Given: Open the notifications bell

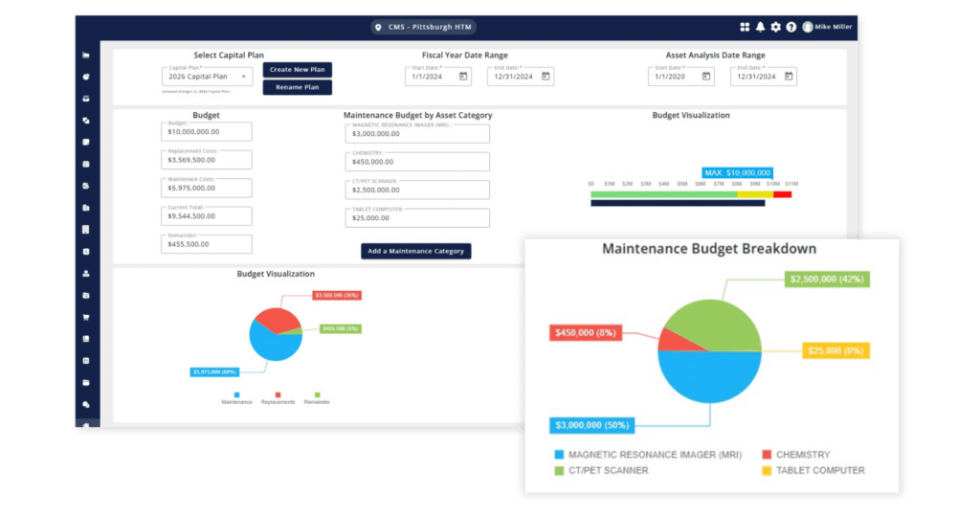Looking at the screenshot, I should click(760, 27).
